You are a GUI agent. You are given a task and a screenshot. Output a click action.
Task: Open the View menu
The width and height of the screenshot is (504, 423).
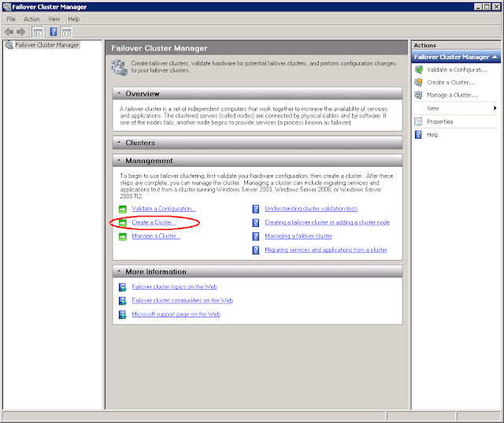click(54, 19)
